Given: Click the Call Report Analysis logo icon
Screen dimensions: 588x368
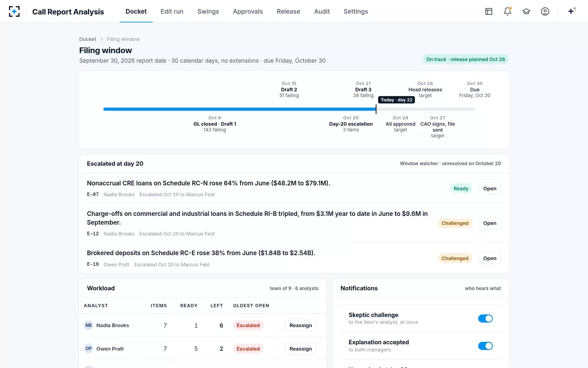Looking at the screenshot, I should click(14, 11).
